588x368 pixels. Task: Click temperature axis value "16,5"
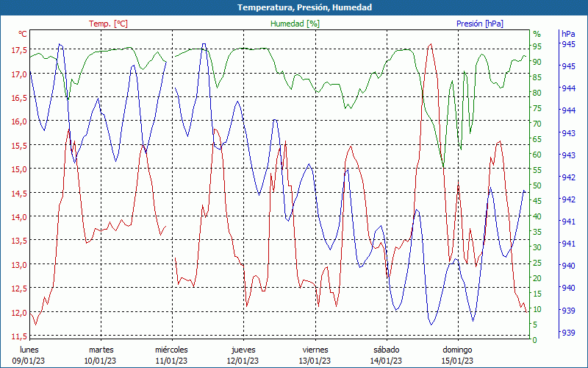tap(19, 98)
